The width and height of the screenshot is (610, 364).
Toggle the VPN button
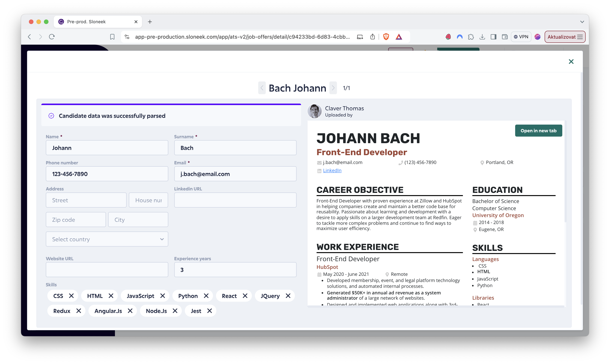pyautogui.click(x=521, y=37)
